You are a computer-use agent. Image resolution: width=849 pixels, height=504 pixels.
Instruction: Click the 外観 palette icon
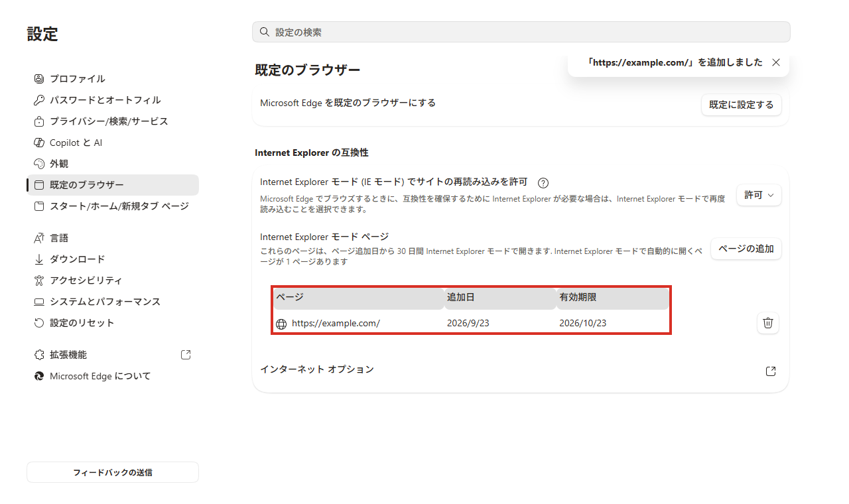(38, 164)
